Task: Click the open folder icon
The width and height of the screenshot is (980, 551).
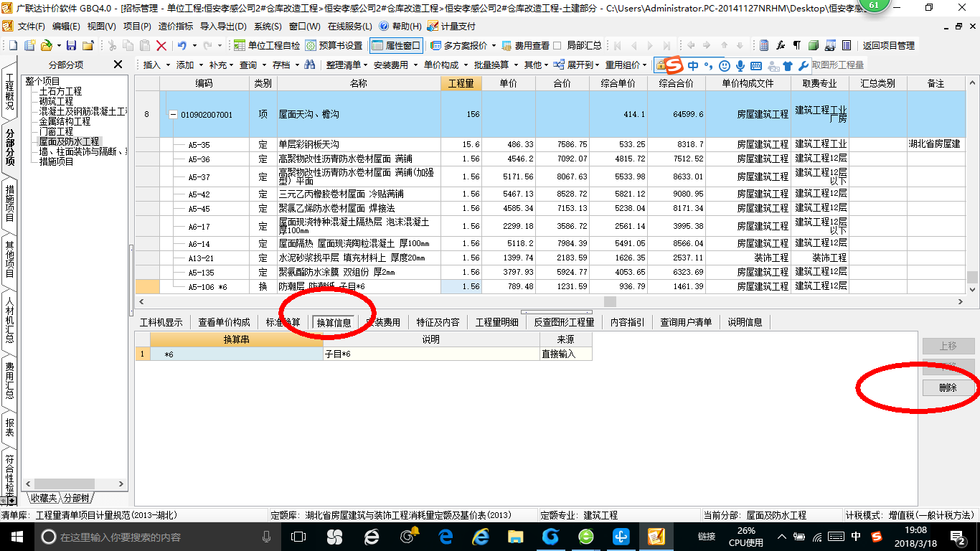Action: point(46,45)
